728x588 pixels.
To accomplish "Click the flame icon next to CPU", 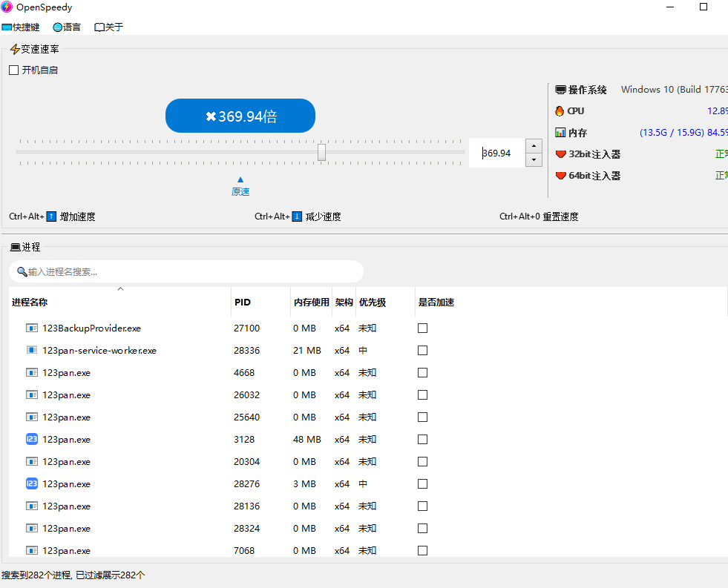I will (x=560, y=110).
